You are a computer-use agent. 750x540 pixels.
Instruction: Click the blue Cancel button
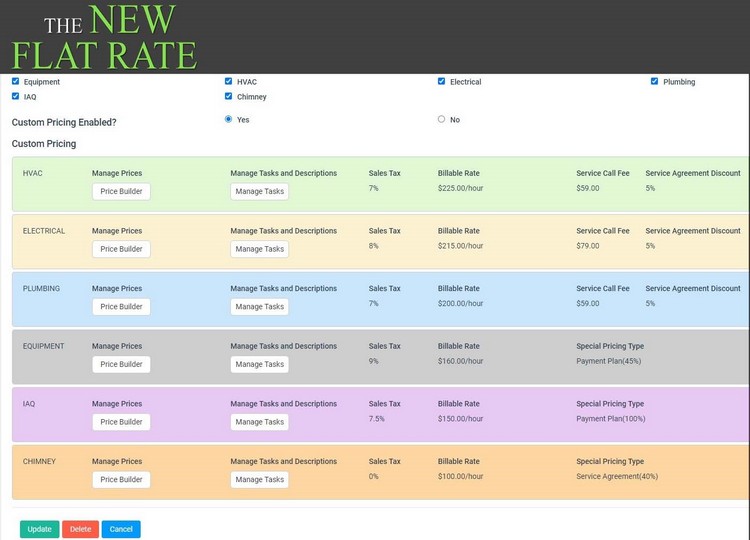[x=121, y=529]
